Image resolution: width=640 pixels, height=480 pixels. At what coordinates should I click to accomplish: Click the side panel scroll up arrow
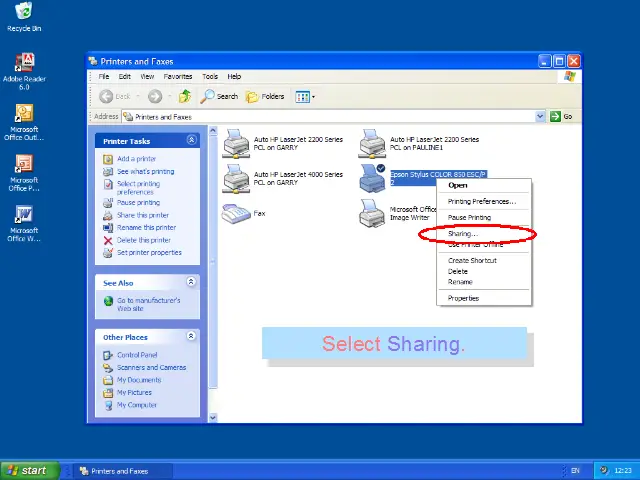213,131
